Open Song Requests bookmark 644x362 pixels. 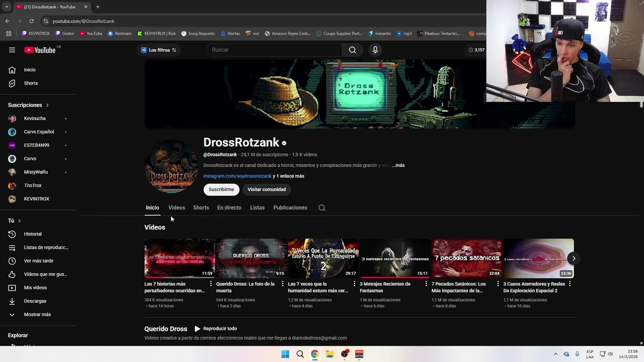click(198, 34)
